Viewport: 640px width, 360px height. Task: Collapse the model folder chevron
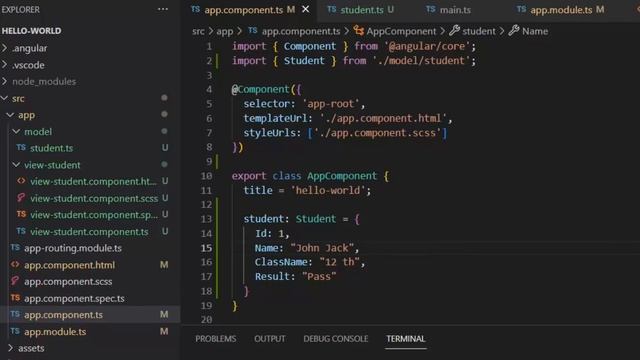pyautogui.click(x=16, y=131)
